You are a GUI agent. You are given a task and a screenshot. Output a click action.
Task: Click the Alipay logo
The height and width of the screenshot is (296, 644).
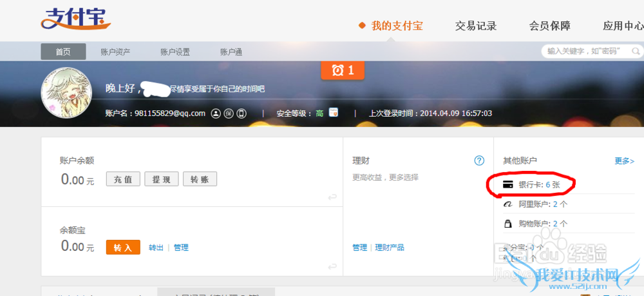click(76, 18)
